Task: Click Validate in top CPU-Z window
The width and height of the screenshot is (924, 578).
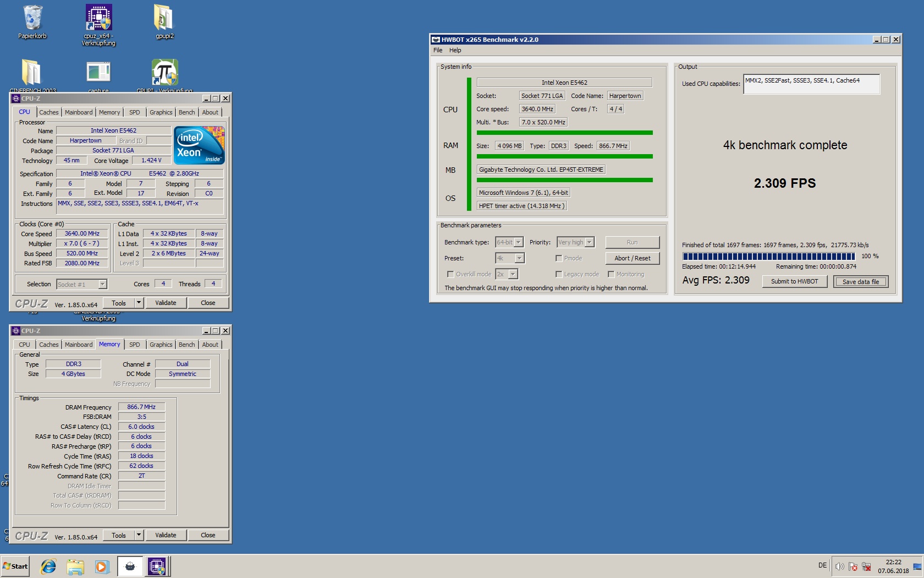Action: coord(166,303)
